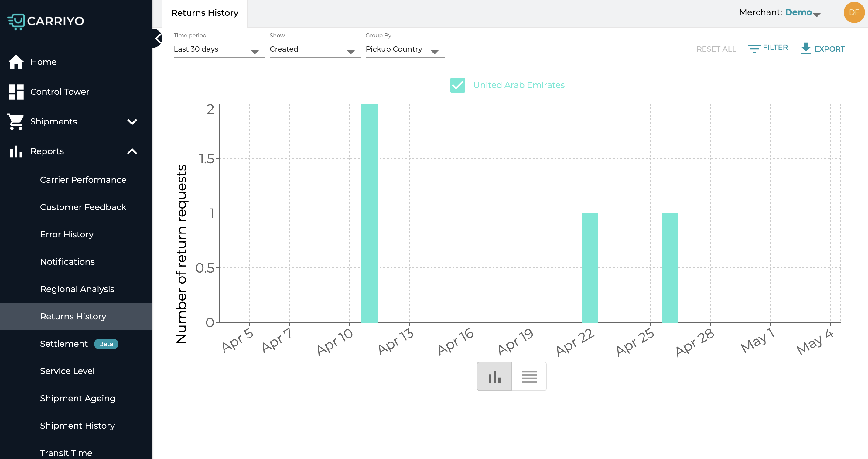Click the Number of return requests axis title
The image size is (868, 459).
[181, 254]
